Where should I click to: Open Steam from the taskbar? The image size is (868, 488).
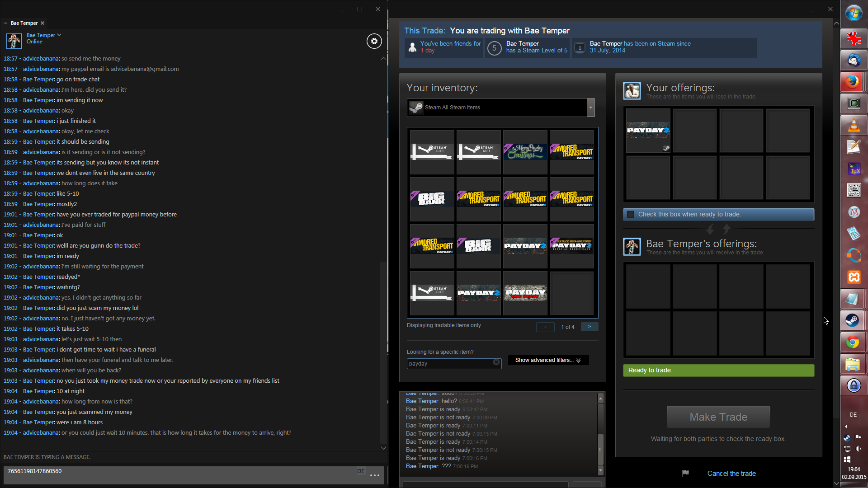coord(853,321)
